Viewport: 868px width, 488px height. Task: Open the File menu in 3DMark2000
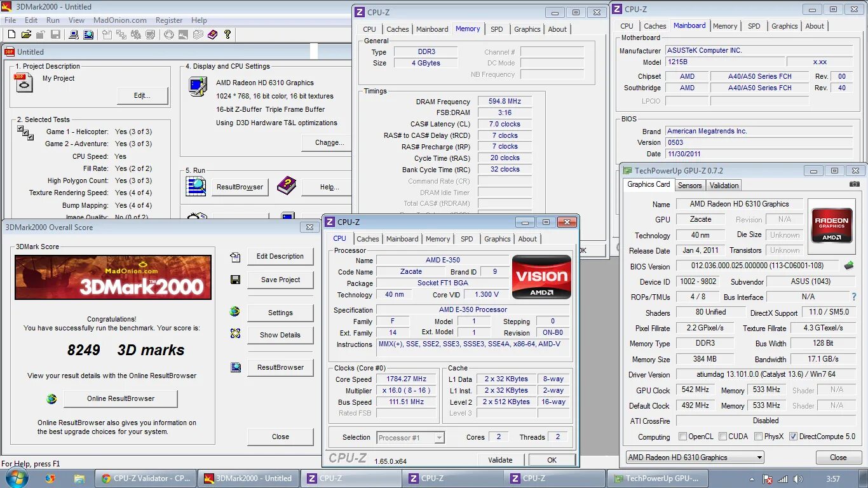coord(10,20)
